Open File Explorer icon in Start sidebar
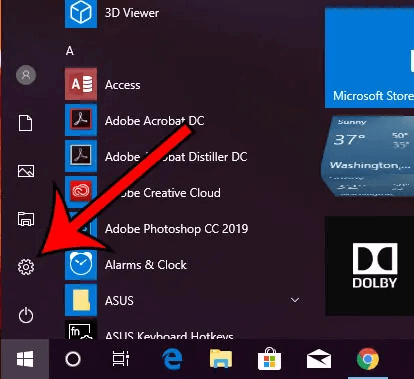The height and width of the screenshot is (379, 414). point(26,219)
